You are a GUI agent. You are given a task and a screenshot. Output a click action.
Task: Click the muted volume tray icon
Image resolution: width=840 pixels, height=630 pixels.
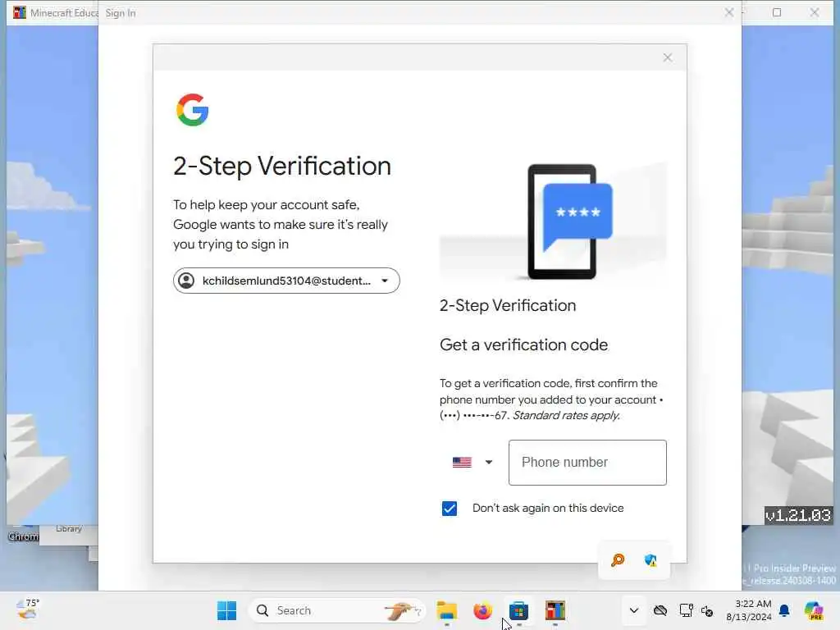[x=707, y=610]
